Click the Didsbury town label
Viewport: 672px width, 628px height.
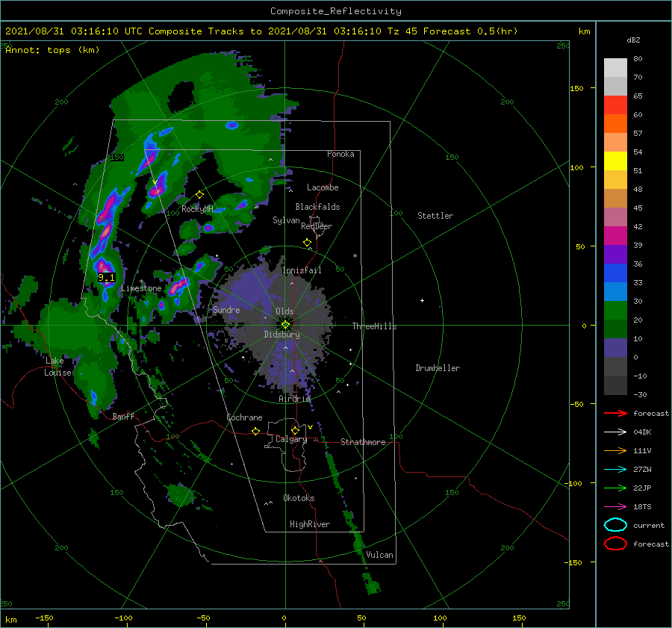281,335
